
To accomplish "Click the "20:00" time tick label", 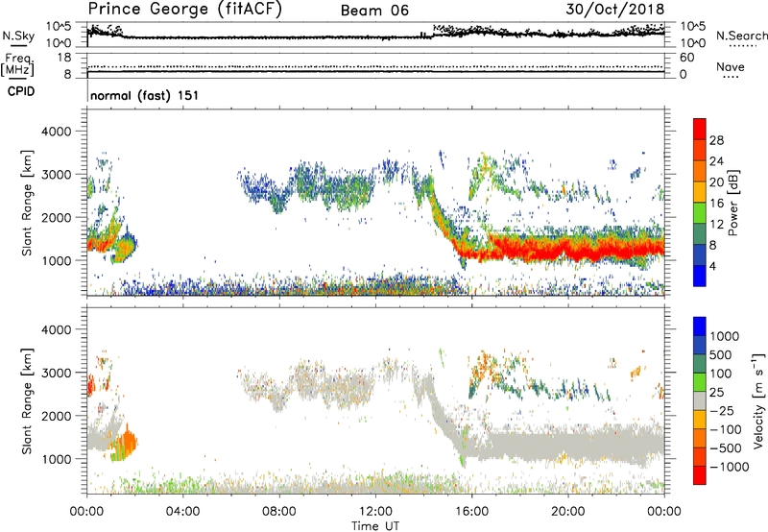I will (567, 512).
